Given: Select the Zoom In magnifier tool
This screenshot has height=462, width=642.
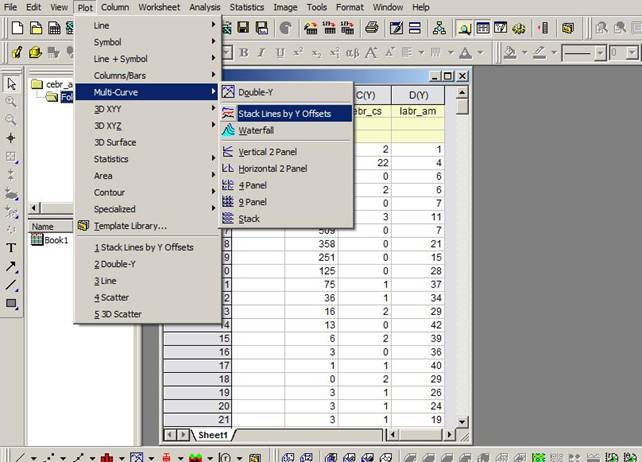Looking at the screenshot, I should [x=11, y=102].
